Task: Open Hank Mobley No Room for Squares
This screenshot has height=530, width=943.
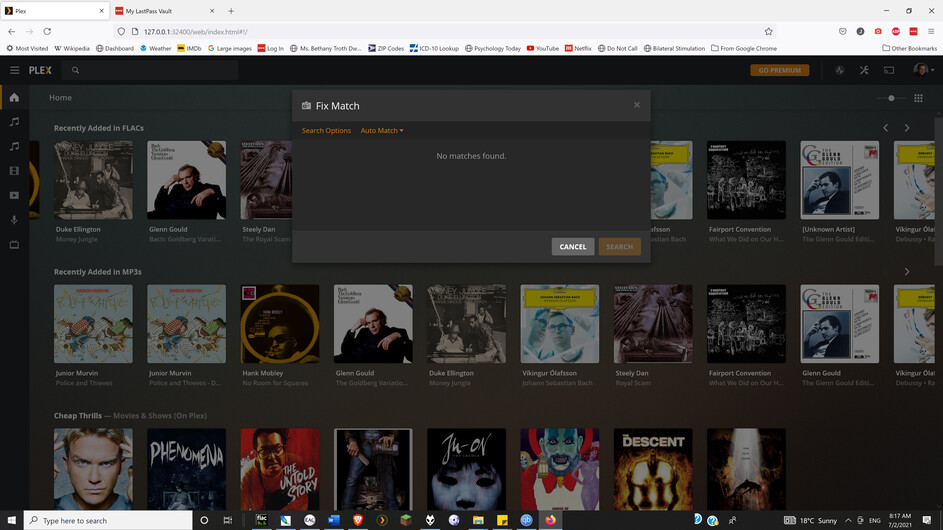Action: tap(280, 324)
